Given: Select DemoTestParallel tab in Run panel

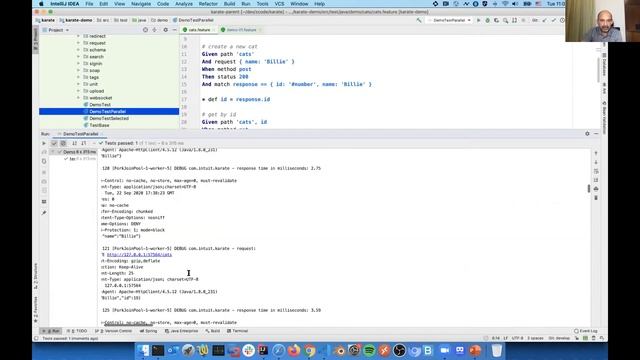Looking at the screenshot, I should [x=80, y=133].
